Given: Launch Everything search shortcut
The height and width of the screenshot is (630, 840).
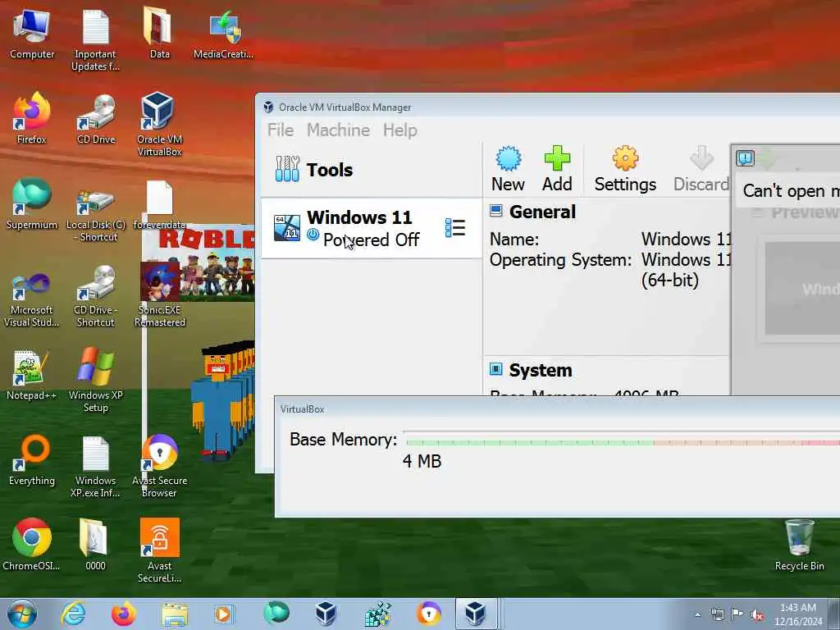Looking at the screenshot, I should pos(32,461).
